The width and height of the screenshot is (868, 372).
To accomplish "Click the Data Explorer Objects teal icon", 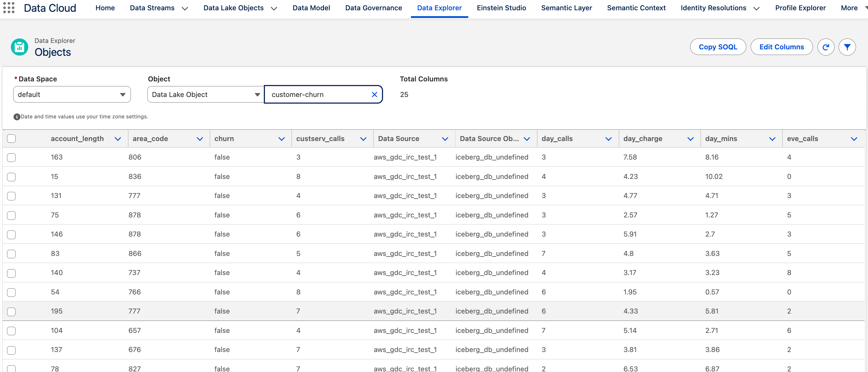I will point(19,47).
